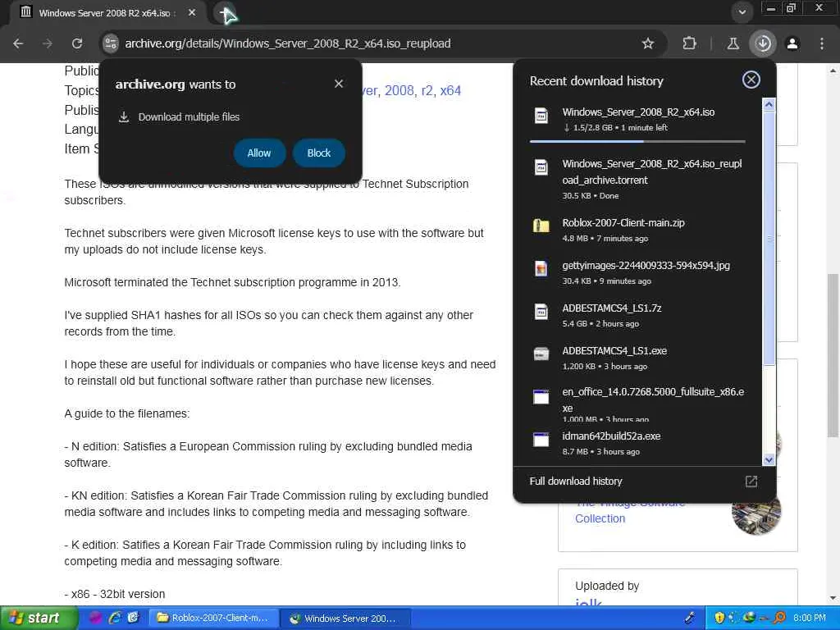Screen dimensions: 840x630
Task: Reload the archive.org page
Action: pos(77,43)
